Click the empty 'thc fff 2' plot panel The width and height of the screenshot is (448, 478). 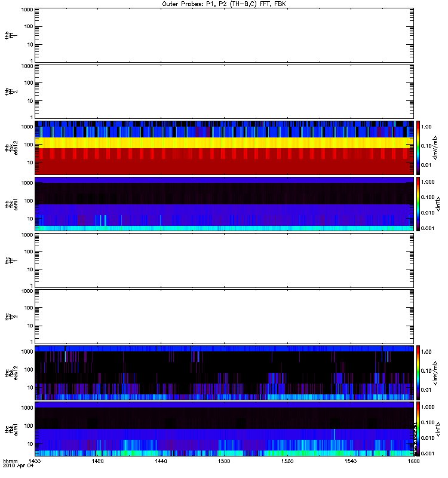pos(225,317)
